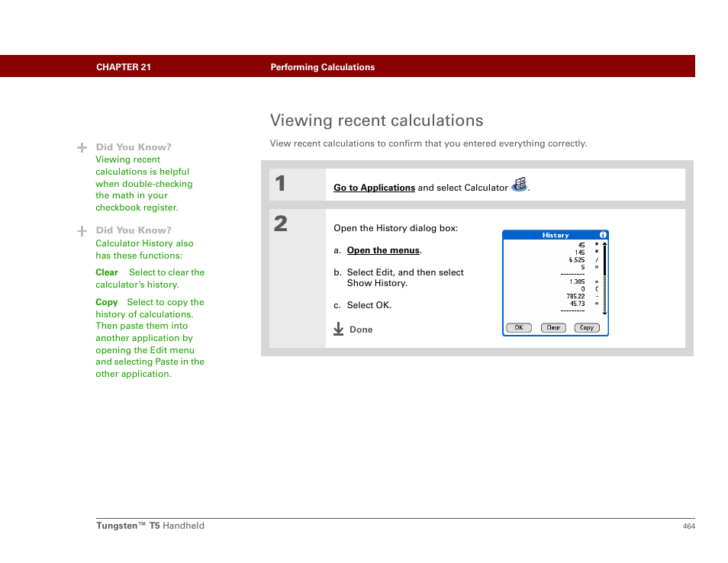Click the 'checkbook register.' sidebar text
Screen dimensions: 728x563
137,208
